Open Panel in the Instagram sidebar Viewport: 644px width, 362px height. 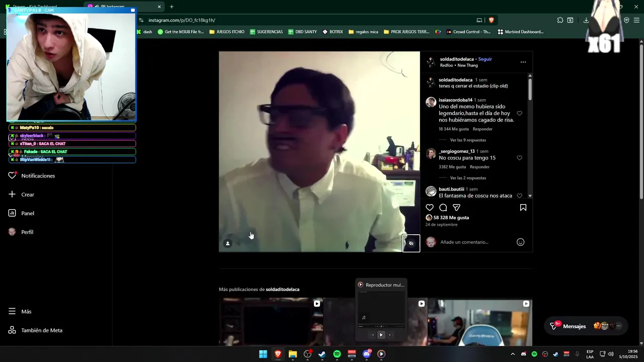(x=22, y=213)
